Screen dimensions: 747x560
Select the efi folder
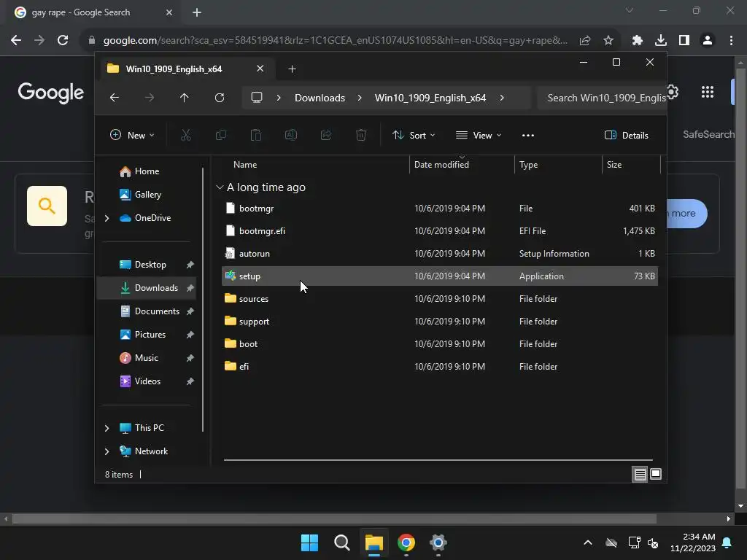[x=440, y=367]
